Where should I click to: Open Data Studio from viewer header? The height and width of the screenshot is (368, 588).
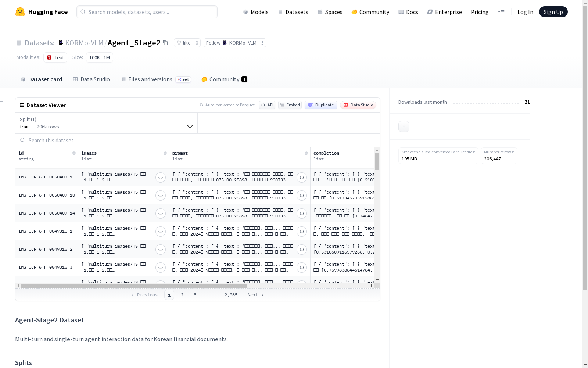pyautogui.click(x=358, y=105)
